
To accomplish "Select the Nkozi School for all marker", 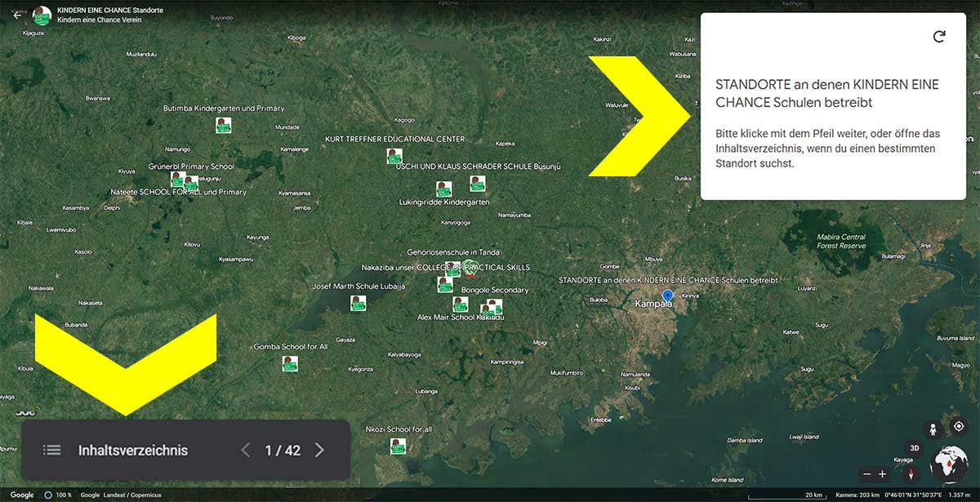I will pyautogui.click(x=398, y=446).
